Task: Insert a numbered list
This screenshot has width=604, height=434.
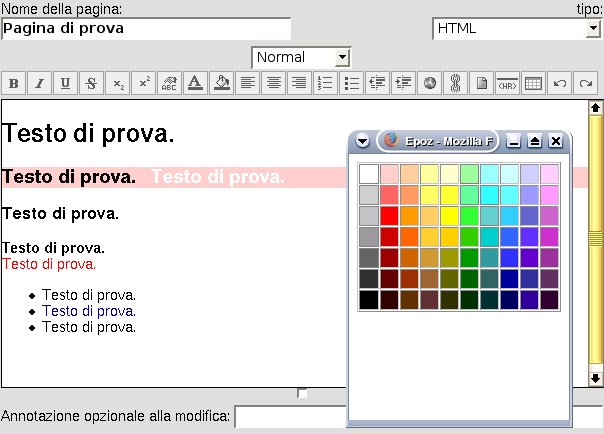Action: [325, 83]
